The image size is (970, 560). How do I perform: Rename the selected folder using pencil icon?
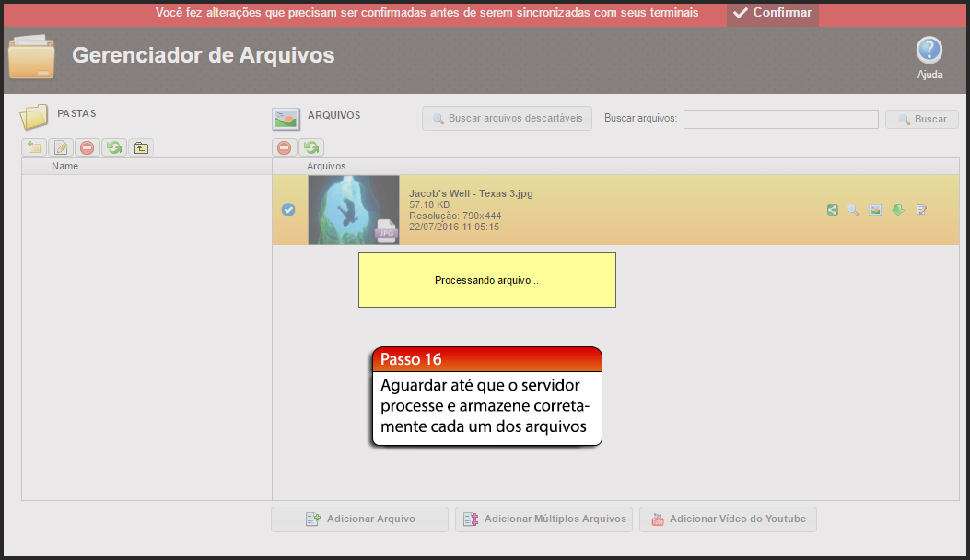point(60,147)
